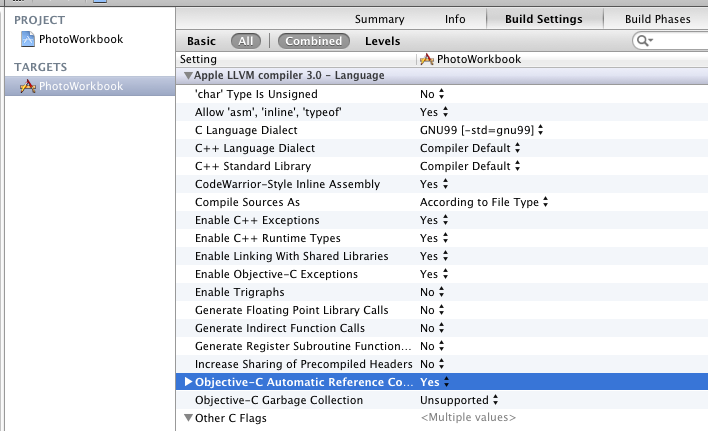Click the search magnifier icon
The image size is (708, 431).
(x=644, y=41)
